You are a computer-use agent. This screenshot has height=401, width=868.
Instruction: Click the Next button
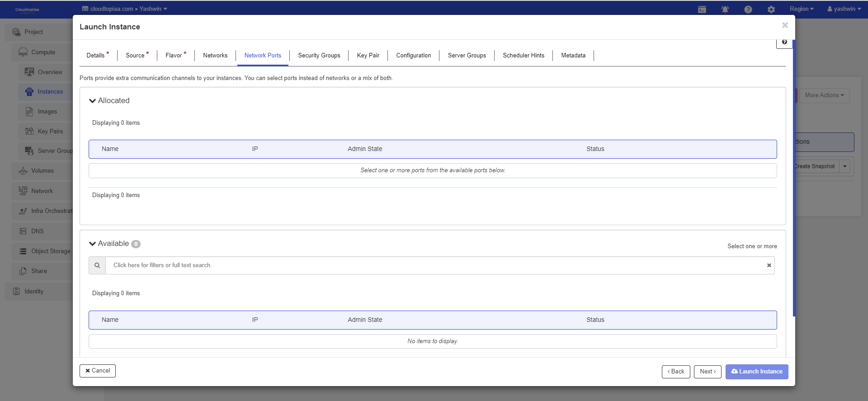tap(707, 372)
